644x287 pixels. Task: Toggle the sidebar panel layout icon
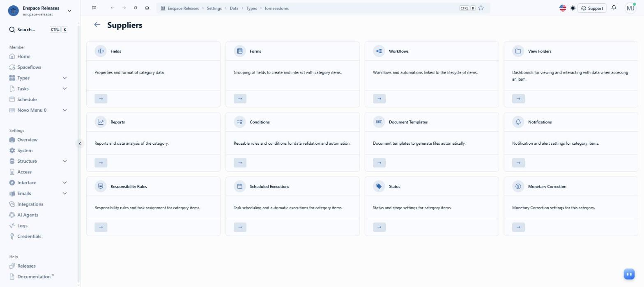tap(94, 8)
